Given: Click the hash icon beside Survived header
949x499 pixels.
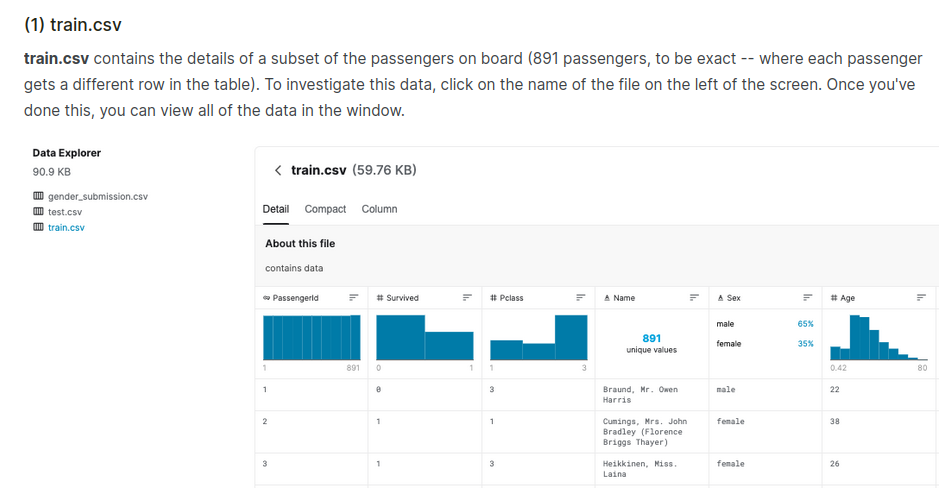Looking at the screenshot, I should point(380,298).
